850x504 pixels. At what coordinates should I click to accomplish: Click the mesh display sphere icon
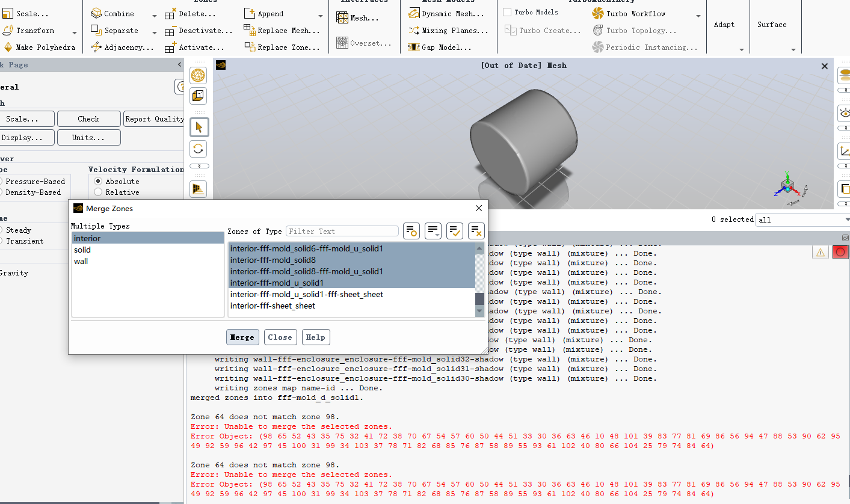[198, 76]
